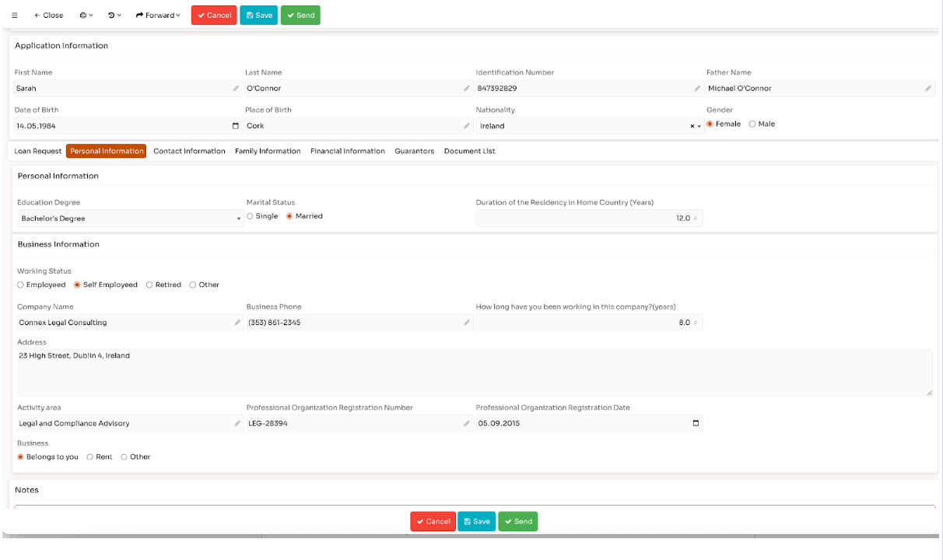The width and height of the screenshot is (943, 560).
Task: Go to the Family Information tab
Action: point(268,151)
